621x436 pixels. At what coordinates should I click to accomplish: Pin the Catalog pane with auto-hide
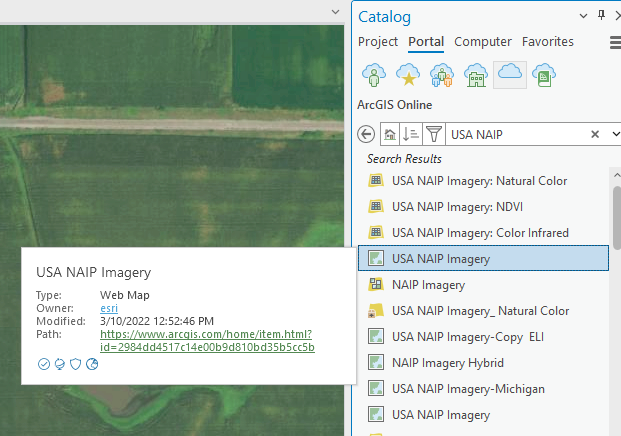point(601,15)
